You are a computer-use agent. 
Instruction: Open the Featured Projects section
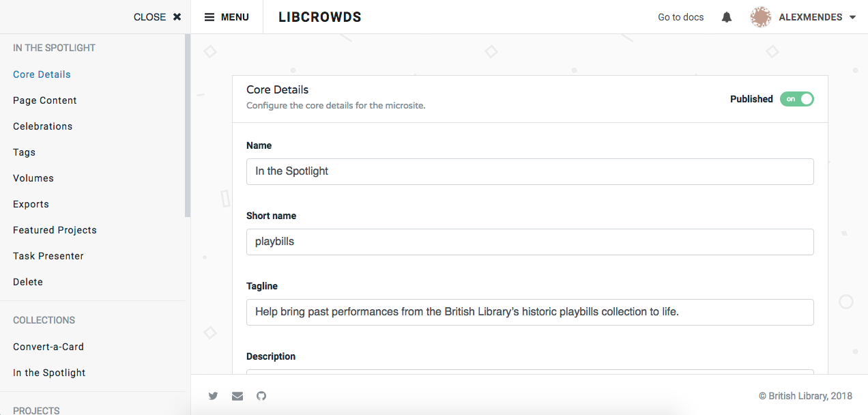54,229
